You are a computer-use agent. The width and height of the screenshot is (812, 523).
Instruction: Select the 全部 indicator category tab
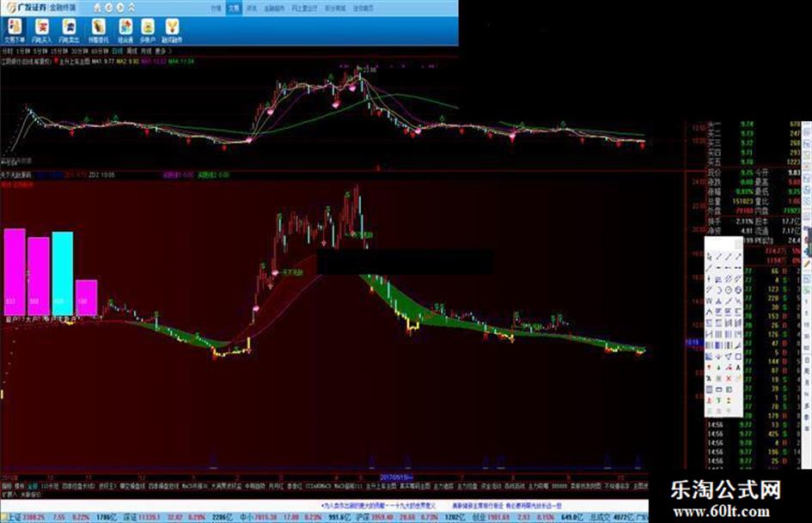34,487
